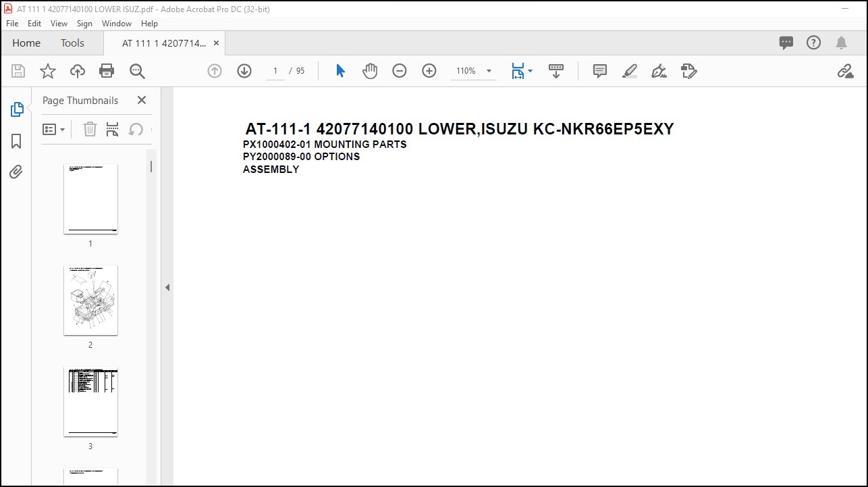Add document to starred with star icon

pyautogui.click(x=48, y=71)
